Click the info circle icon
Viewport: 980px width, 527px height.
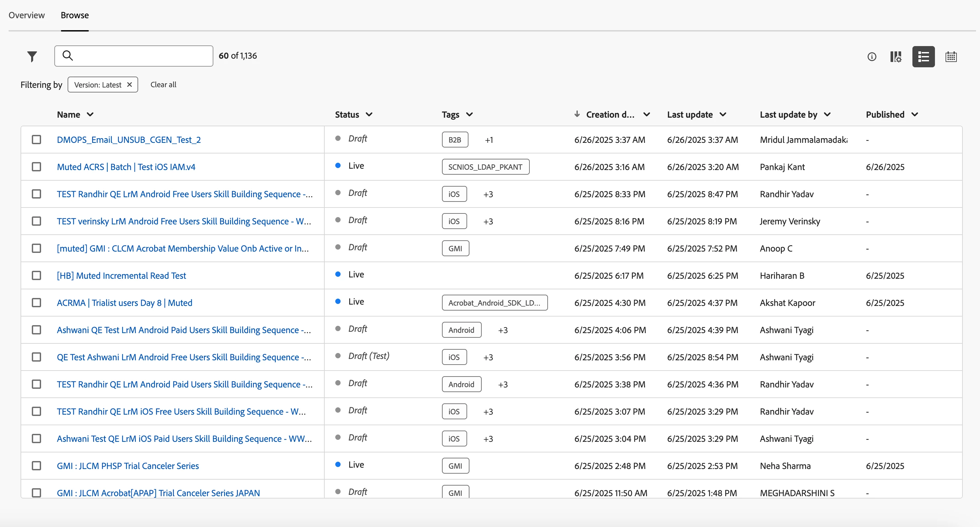point(872,57)
